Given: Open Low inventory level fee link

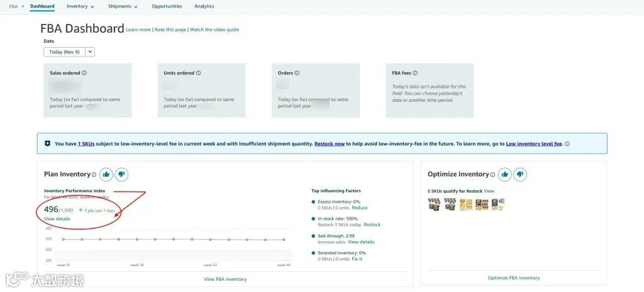Looking at the screenshot, I should [x=534, y=144].
